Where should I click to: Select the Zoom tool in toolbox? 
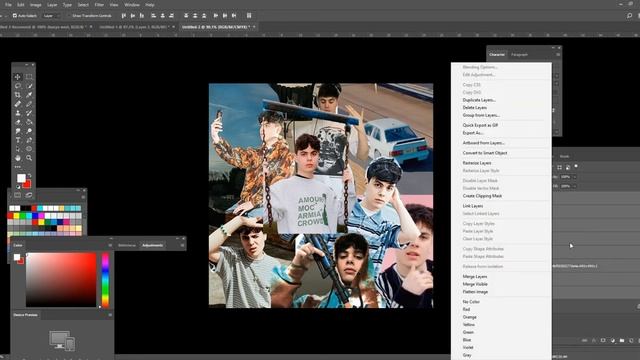click(x=29, y=158)
